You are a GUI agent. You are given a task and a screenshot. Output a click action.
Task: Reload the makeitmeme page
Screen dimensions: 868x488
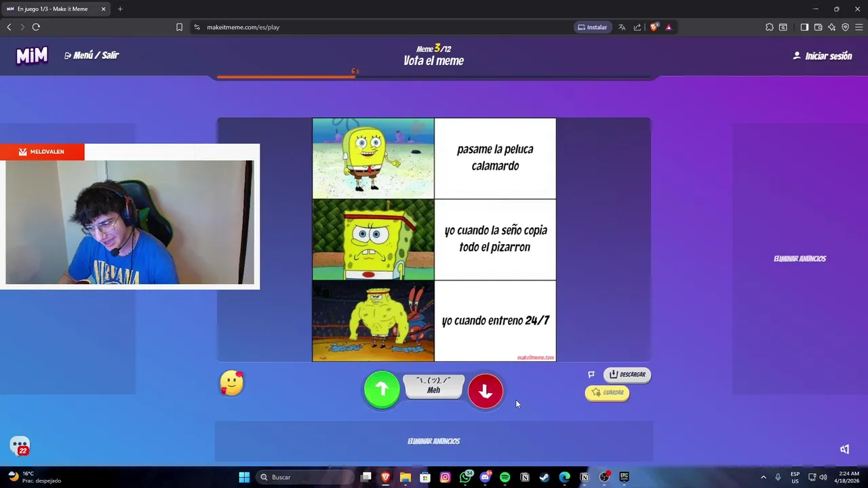(36, 27)
